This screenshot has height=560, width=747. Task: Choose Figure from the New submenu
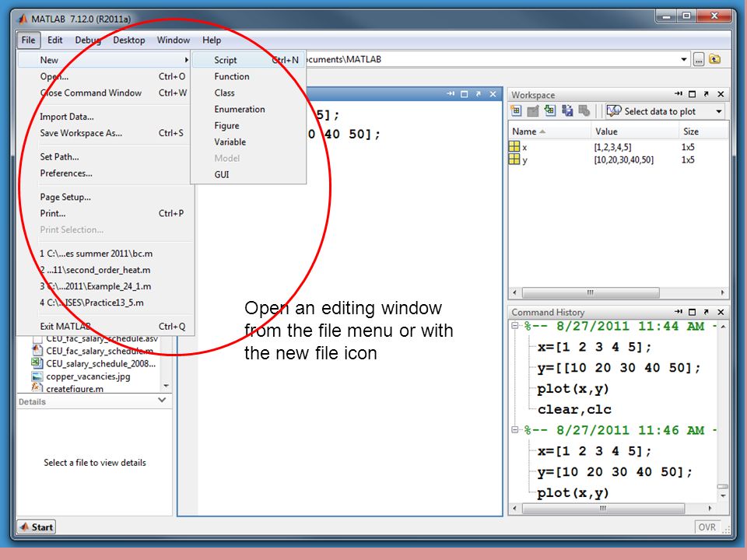tap(248, 125)
